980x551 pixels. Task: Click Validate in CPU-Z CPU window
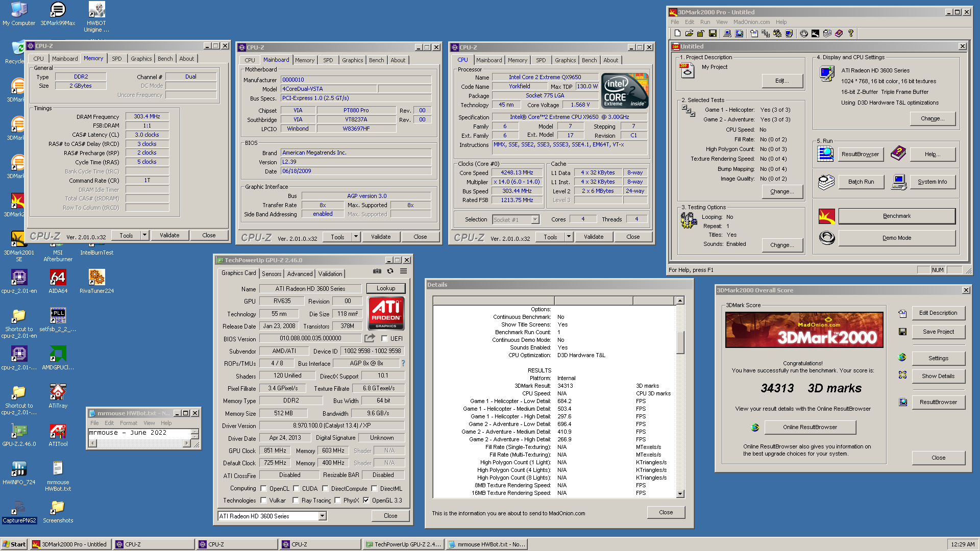594,237
